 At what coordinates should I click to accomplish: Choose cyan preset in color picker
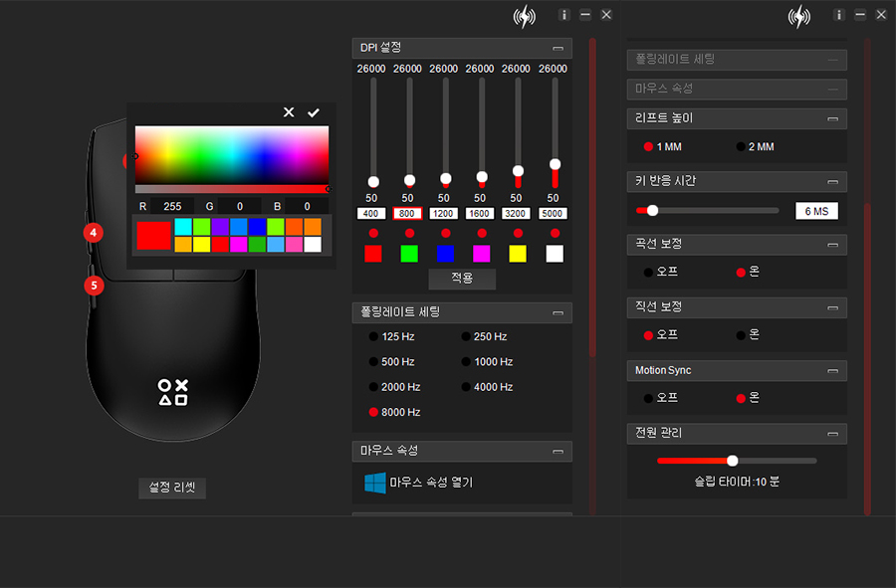pos(183,227)
